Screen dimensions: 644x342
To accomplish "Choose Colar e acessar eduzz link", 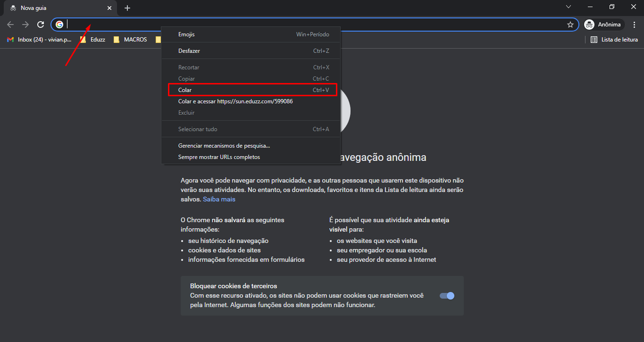I will click(235, 101).
